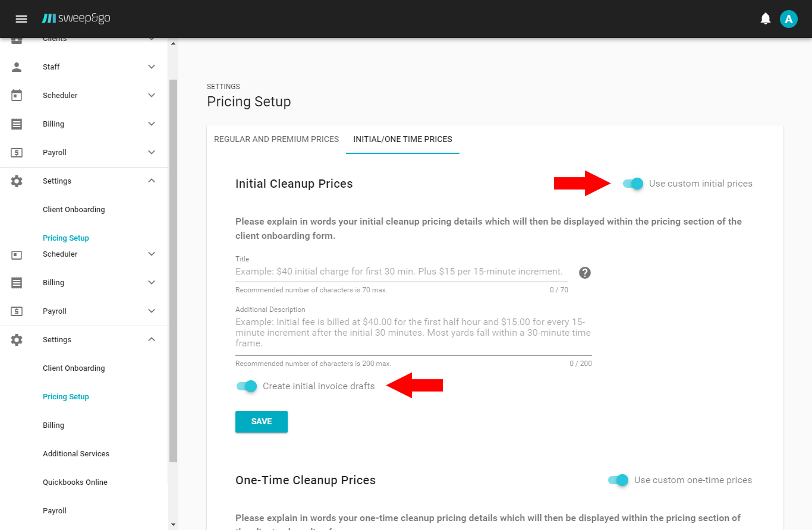Toggle Use custom one-time prices off
812x530 pixels.
coord(618,480)
